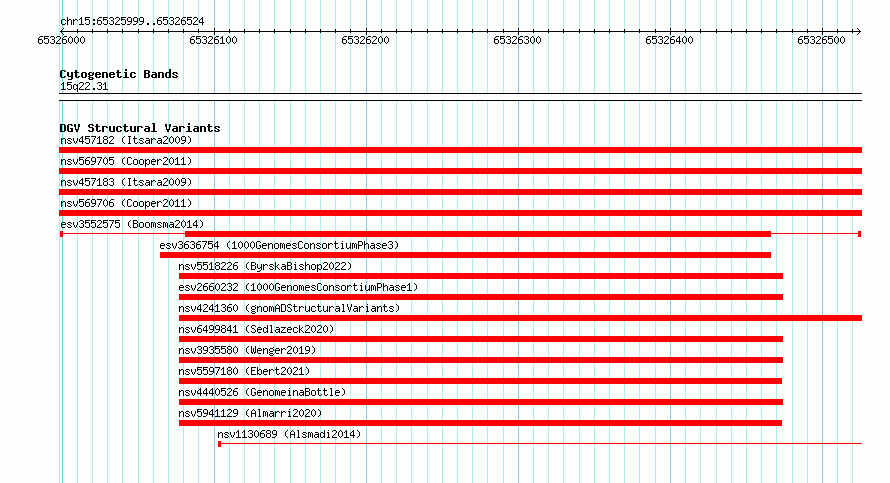Image resolution: width=890 pixels, height=483 pixels.
Task: Click the nsv5518226 (ByrskaBishop2022) label
Action: 265,266
